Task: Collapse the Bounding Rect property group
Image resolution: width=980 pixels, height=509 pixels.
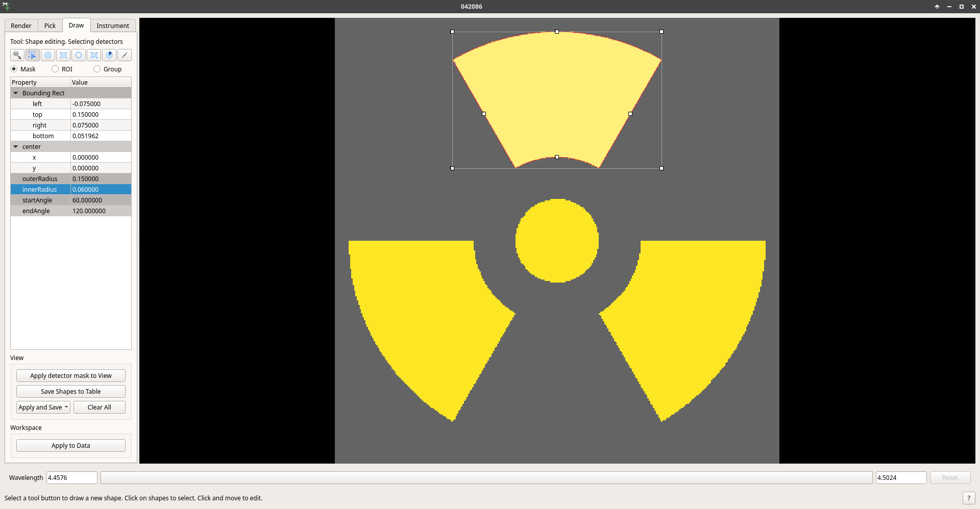Action: point(16,93)
